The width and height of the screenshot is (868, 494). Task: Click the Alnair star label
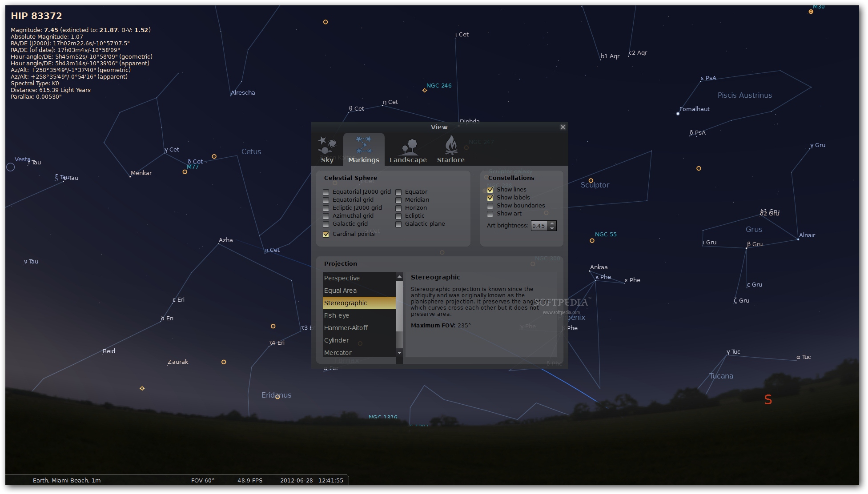pos(807,235)
